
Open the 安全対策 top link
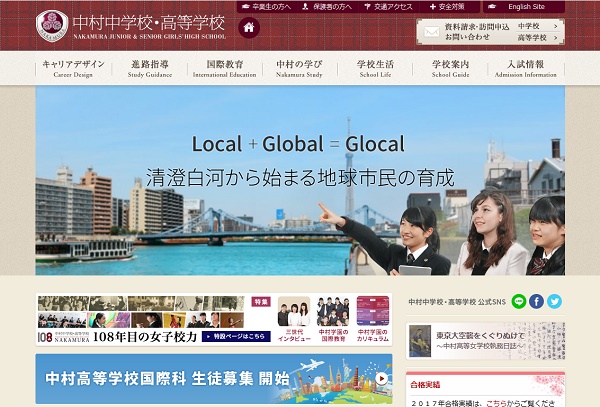(447, 7)
